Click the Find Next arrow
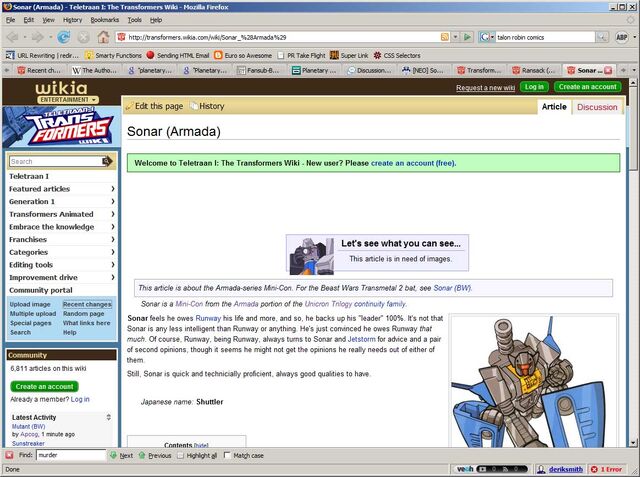The height and width of the screenshot is (477, 640). tap(113, 455)
